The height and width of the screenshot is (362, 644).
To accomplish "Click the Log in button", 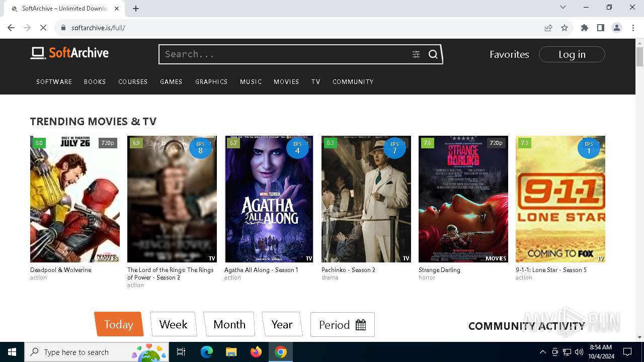I will click(x=572, y=54).
